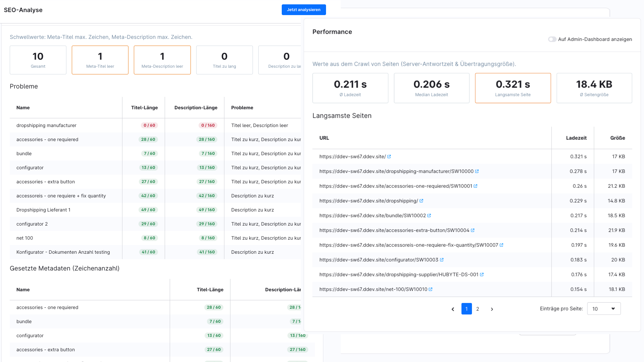The height and width of the screenshot is (362, 644).
Task: Select pagination page 1
Action: pyautogui.click(x=467, y=309)
